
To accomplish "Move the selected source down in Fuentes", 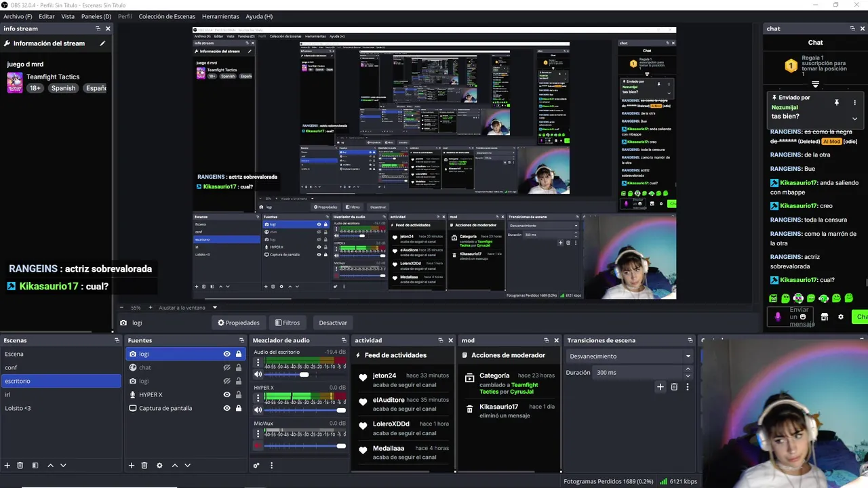I will (188, 466).
